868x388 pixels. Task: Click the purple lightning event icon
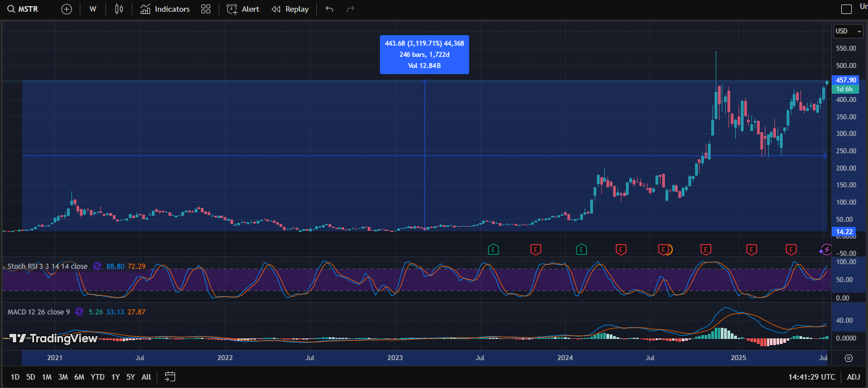826,249
